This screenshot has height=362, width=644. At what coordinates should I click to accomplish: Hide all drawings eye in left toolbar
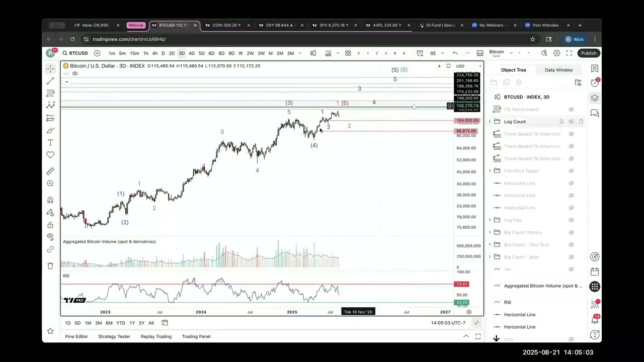(50, 237)
